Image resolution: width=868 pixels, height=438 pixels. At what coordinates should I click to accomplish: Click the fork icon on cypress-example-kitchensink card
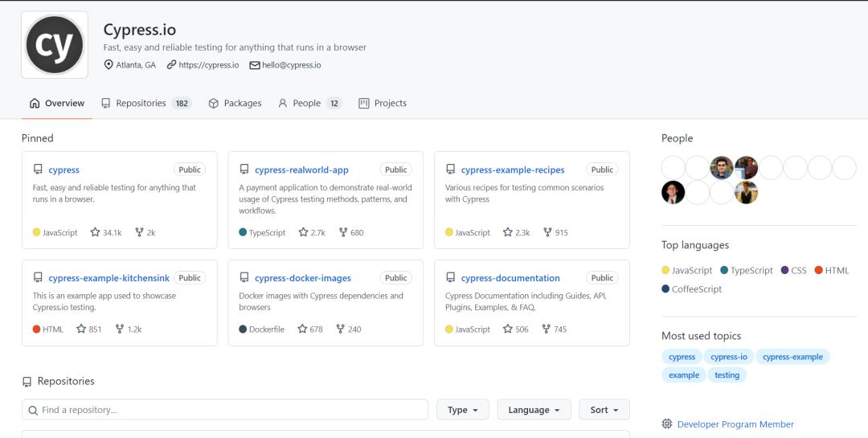120,329
